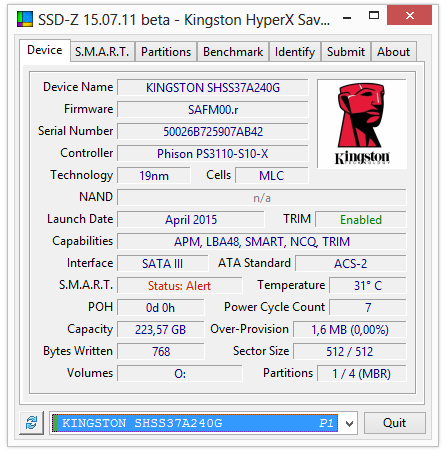Switch to the Partitions tab
The width and height of the screenshot is (448, 454).
[x=166, y=52]
